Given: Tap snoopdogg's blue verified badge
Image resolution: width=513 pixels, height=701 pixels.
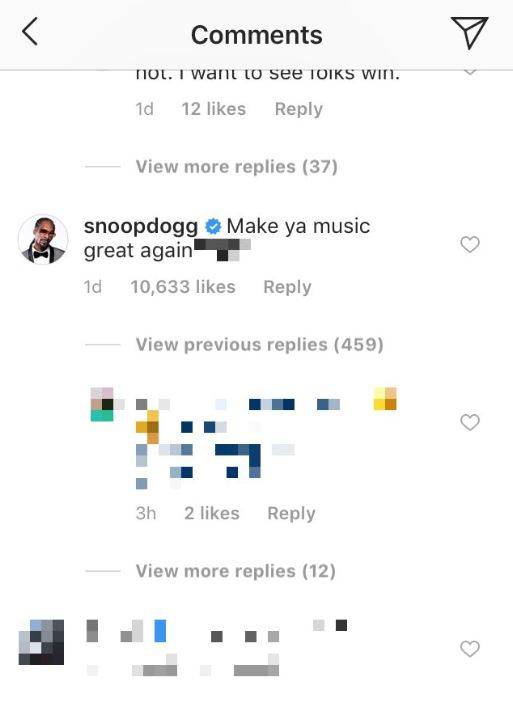Looking at the screenshot, I should tap(213, 227).
